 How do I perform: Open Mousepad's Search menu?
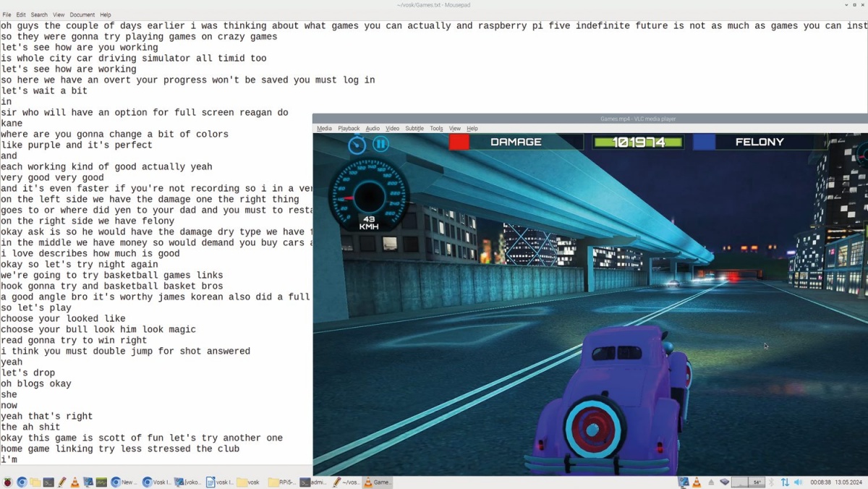(x=39, y=14)
